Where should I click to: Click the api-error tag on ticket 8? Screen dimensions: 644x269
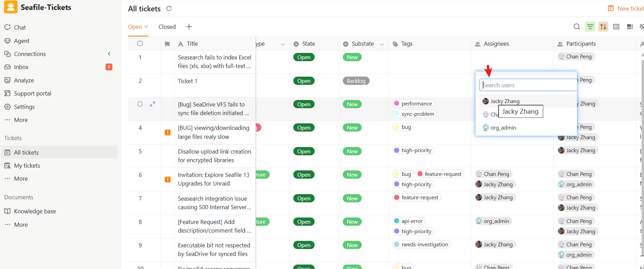(408, 221)
